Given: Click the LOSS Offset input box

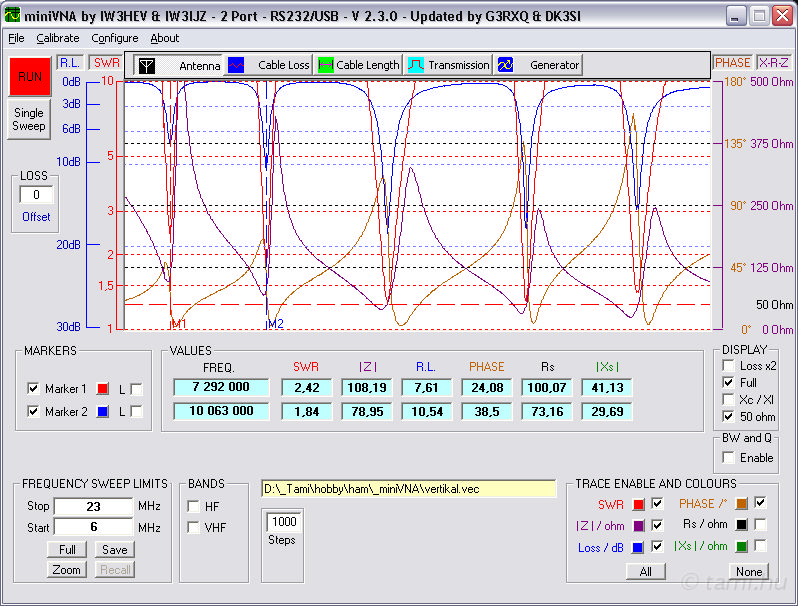Looking at the screenshot, I should tap(36, 194).
